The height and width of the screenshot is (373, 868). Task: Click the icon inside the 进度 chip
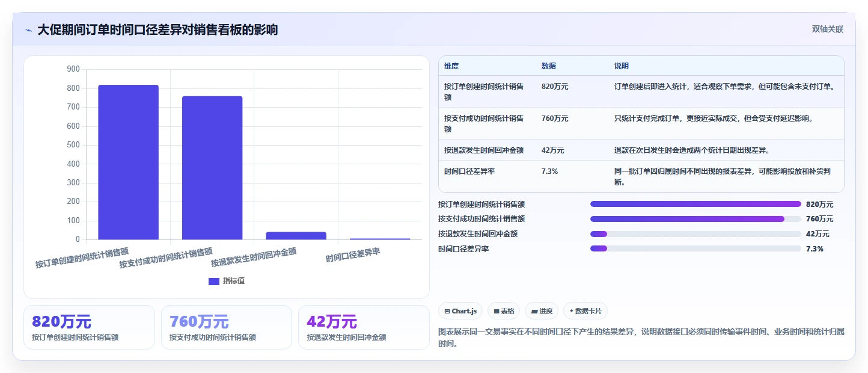(x=534, y=311)
